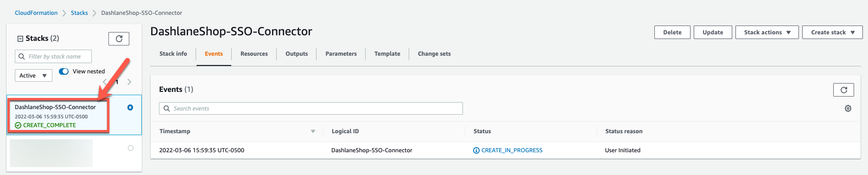Click the search icon in the stack filter
Screen dimensions: 868x175
pos(21,56)
